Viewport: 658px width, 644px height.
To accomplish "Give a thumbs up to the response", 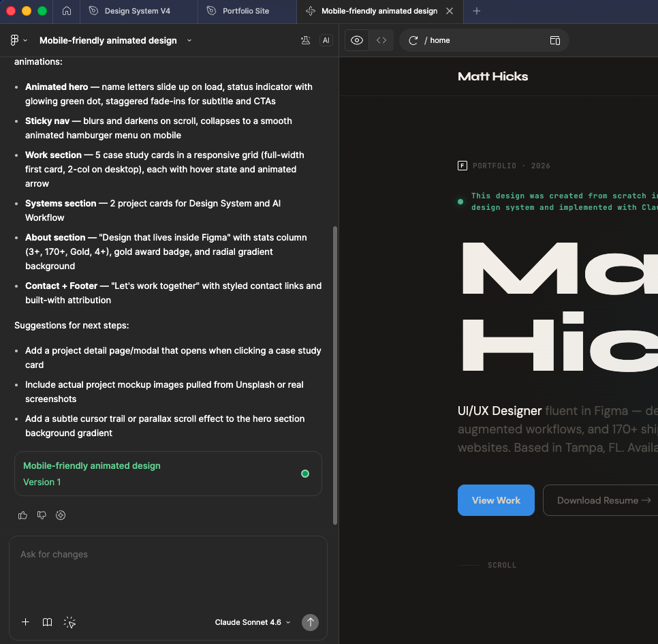I will 22,515.
